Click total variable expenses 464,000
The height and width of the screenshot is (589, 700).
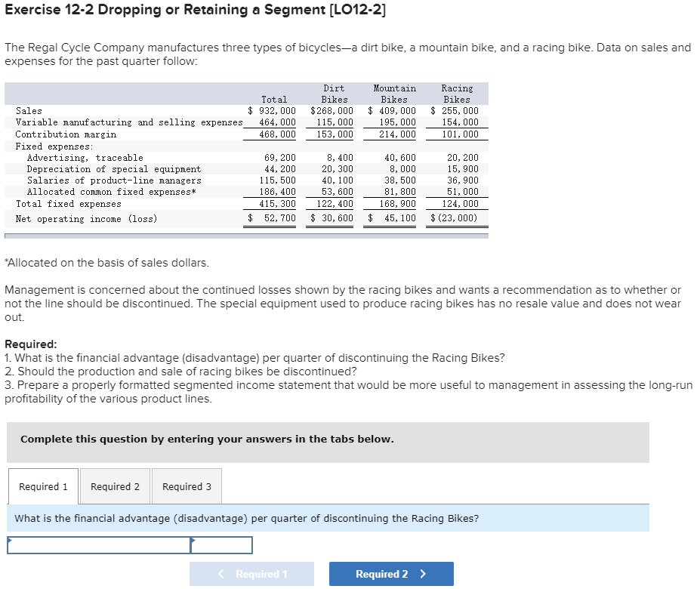point(277,122)
